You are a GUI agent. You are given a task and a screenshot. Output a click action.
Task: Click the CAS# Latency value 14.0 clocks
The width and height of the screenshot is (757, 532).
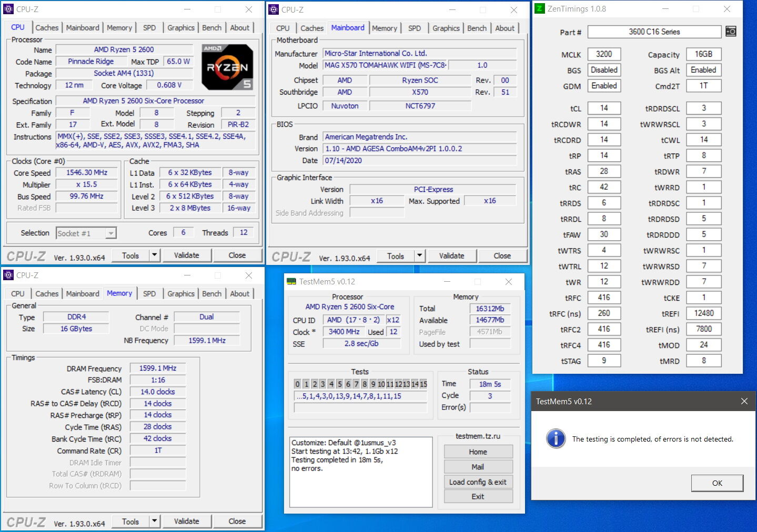[x=158, y=392]
